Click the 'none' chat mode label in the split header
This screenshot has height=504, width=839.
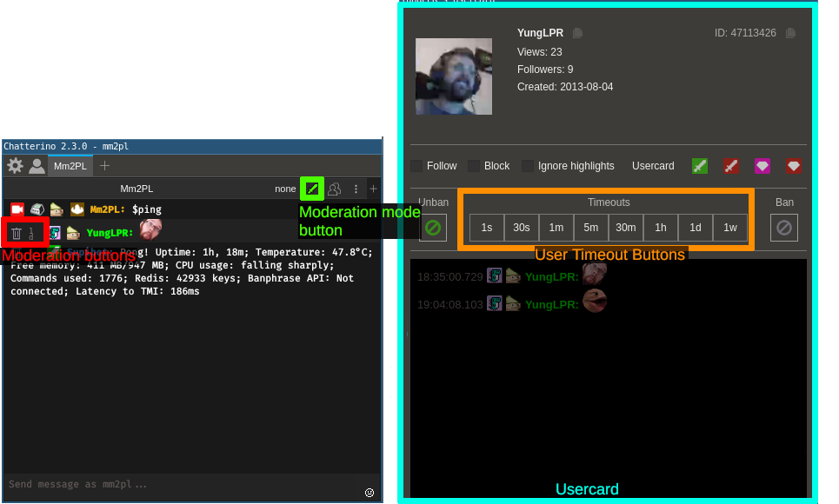pyautogui.click(x=285, y=189)
